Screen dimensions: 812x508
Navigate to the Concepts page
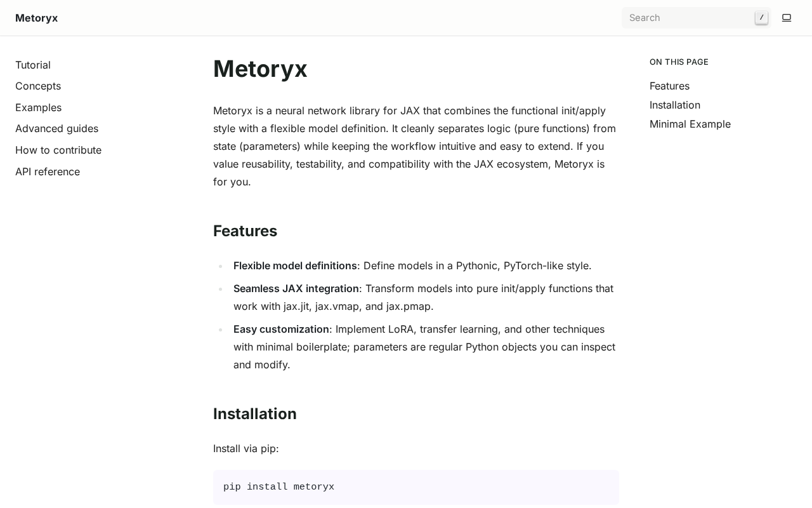pyautogui.click(x=38, y=86)
